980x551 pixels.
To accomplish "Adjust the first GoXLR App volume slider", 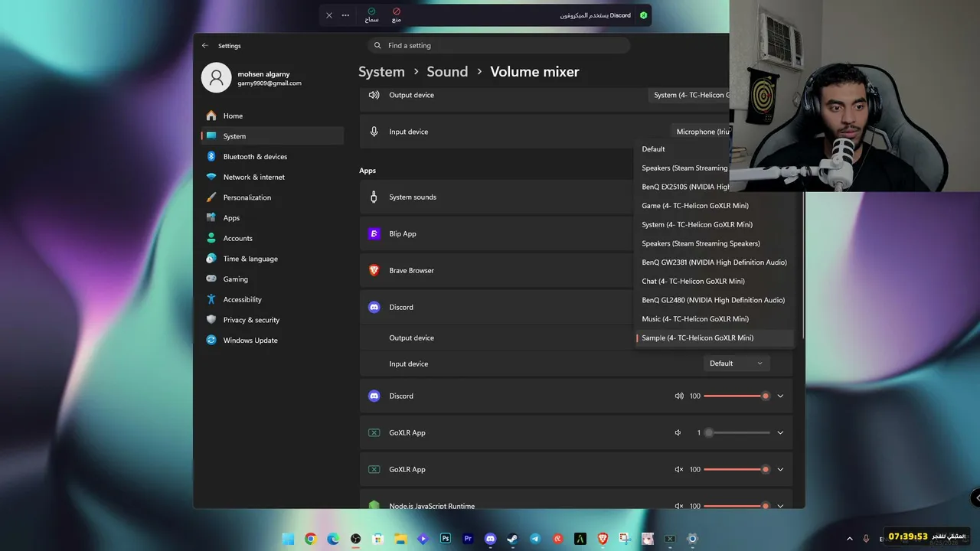I will pos(737,433).
